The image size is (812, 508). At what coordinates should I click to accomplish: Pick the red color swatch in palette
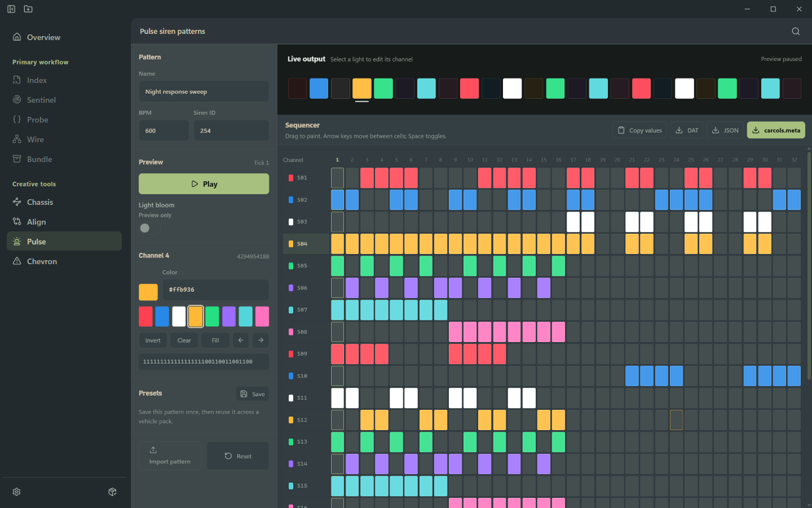[145, 317]
